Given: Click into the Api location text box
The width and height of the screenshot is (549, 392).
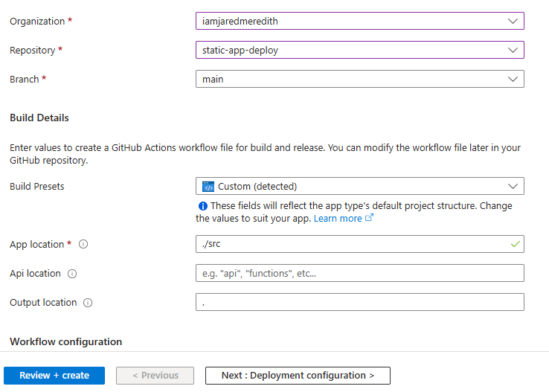Looking at the screenshot, I should pyautogui.click(x=359, y=273).
